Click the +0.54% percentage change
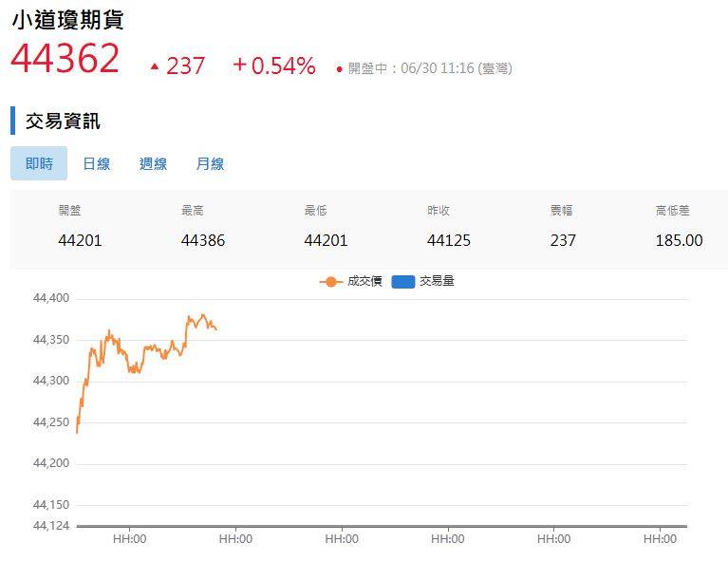Screen dimensions: 728x561 274,65
